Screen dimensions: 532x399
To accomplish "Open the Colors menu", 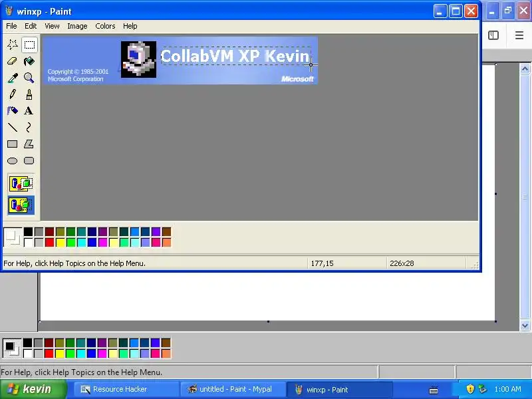I will (105, 26).
